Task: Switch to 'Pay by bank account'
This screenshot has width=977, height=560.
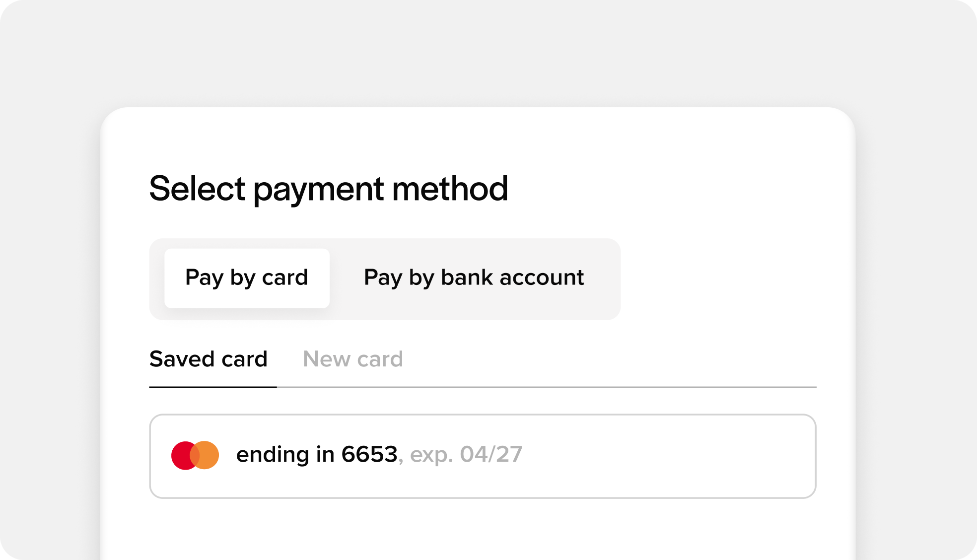Action: pos(474,278)
